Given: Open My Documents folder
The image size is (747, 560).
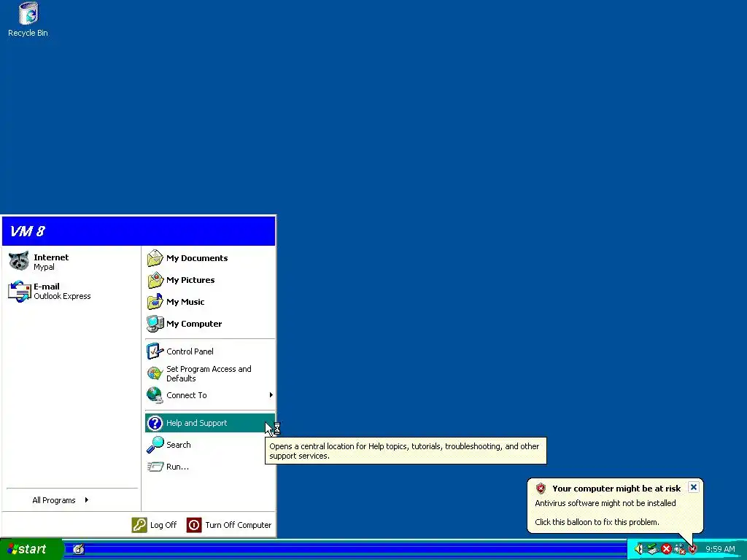Looking at the screenshot, I should tap(209, 258).
